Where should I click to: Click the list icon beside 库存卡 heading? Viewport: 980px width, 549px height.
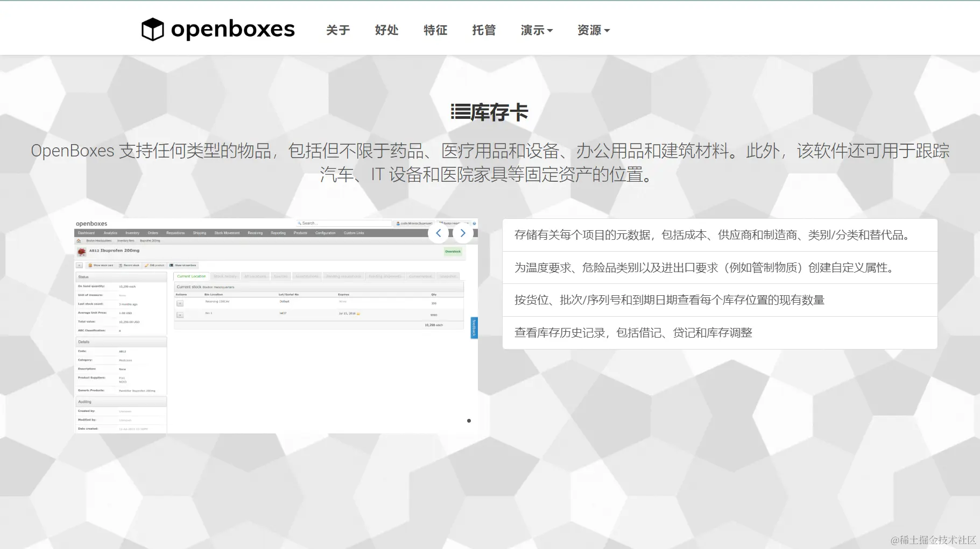pos(460,112)
